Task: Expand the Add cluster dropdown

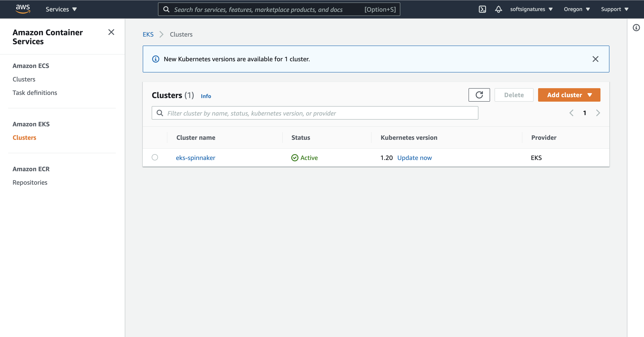Action: [x=569, y=95]
